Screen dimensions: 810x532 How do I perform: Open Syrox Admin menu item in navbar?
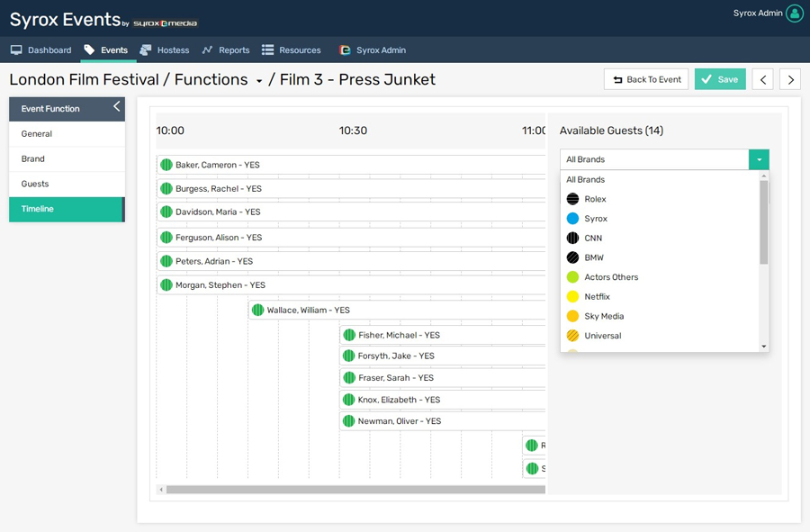[373, 50]
